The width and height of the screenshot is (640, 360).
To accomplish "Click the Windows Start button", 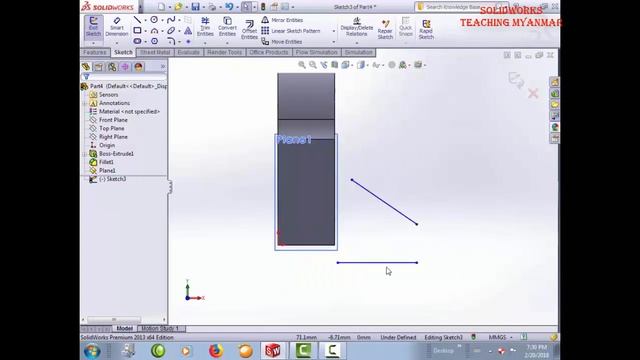I will [92, 351].
